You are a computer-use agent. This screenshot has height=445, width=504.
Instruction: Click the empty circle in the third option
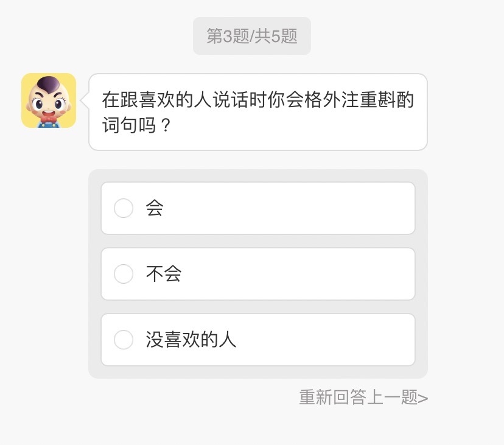point(124,340)
